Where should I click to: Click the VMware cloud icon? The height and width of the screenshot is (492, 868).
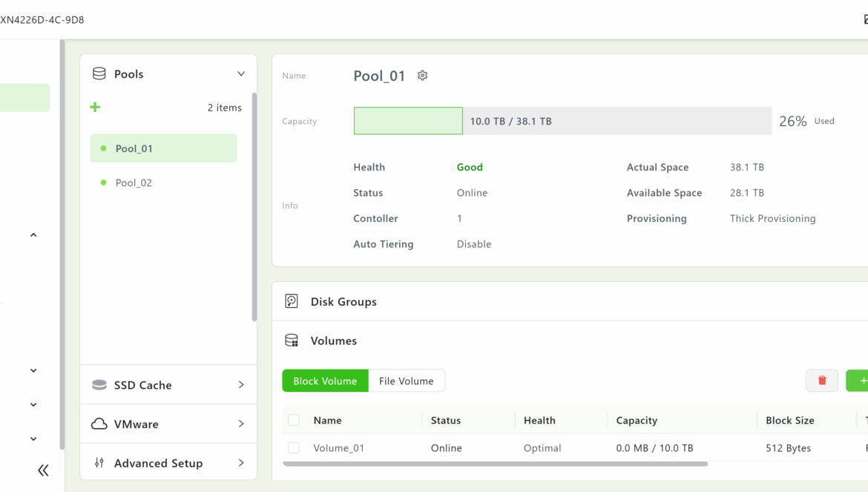(x=99, y=424)
